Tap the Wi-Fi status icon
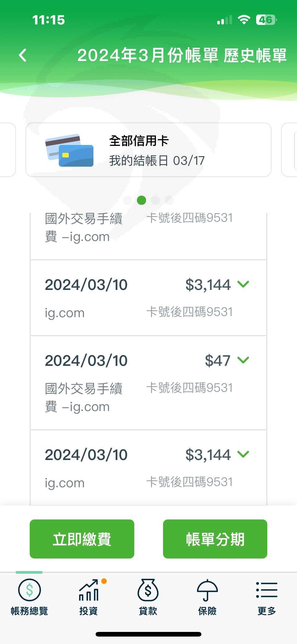 244,20
